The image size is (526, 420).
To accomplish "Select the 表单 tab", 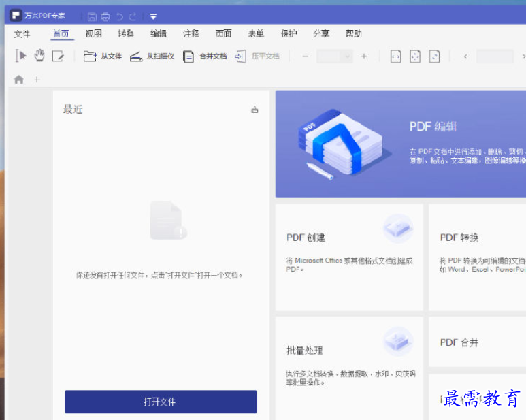I will click(x=256, y=33).
